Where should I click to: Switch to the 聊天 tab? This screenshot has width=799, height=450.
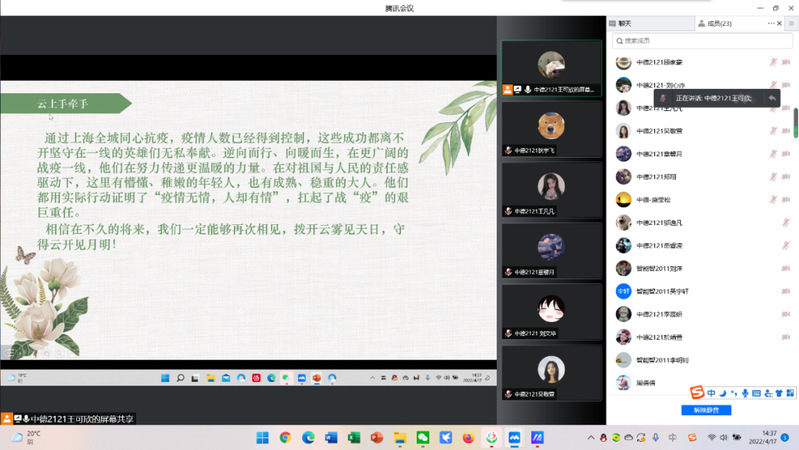624,23
